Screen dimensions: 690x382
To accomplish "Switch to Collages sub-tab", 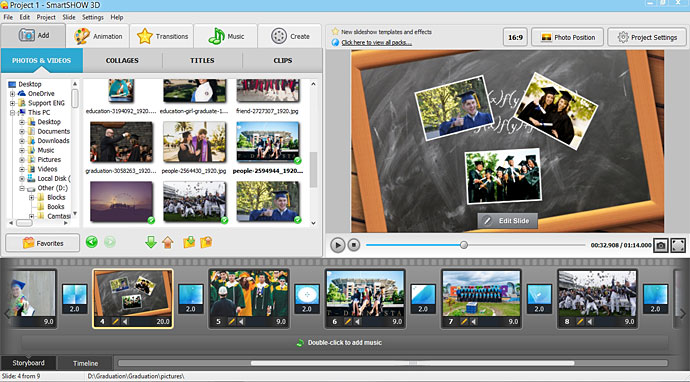I will 122,60.
